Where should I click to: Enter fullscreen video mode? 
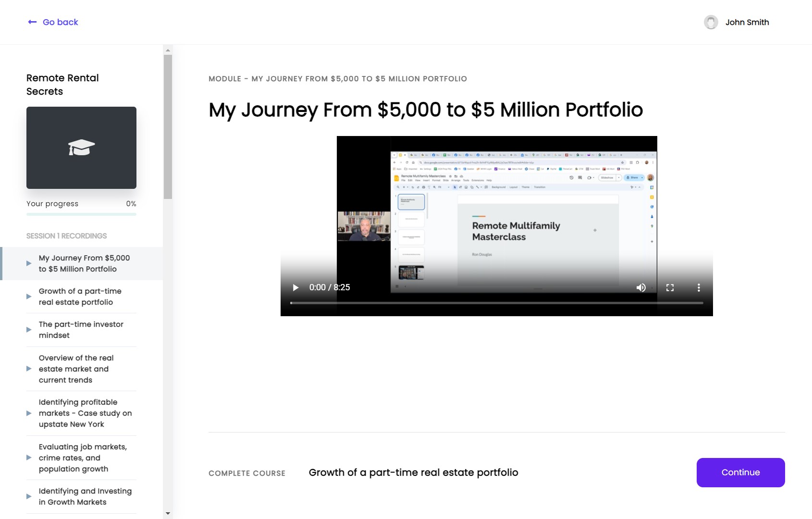[670, 287]
